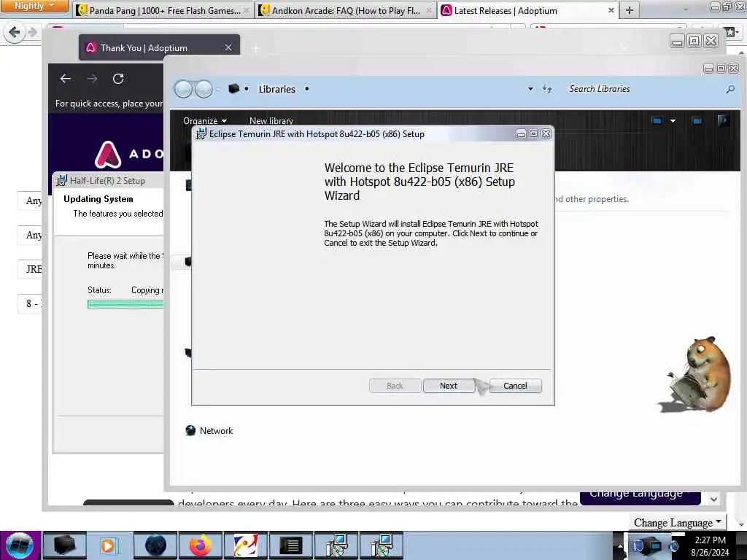Click the disabled Back button in setup wizard

point(395,386)
